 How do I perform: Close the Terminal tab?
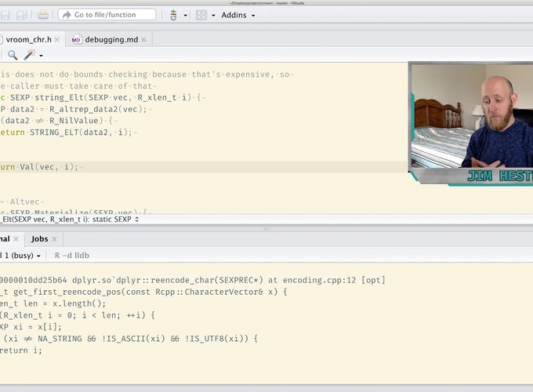click(16, 239)
